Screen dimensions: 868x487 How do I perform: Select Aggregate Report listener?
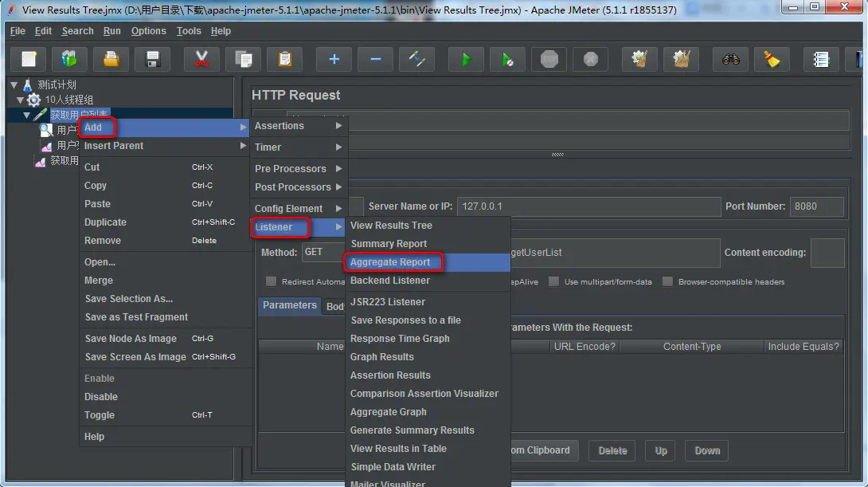click(x=428, y=262)
